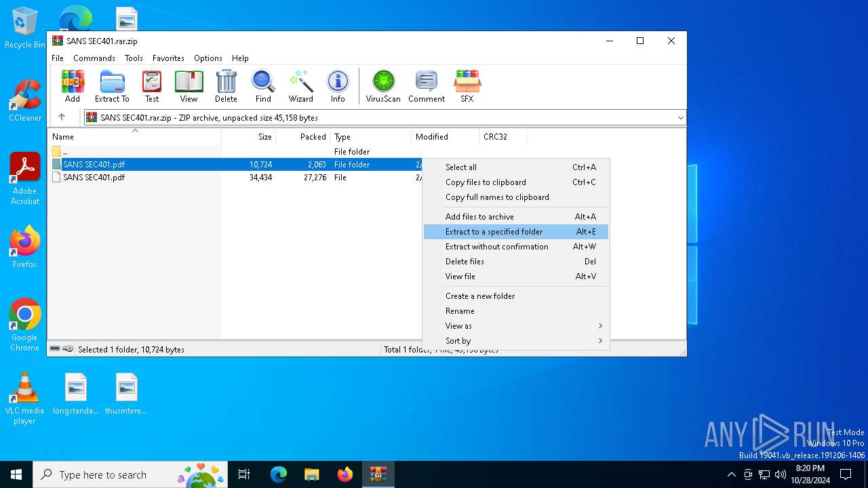868x488 pixels.
Task: Open the Help menu
Action: (240, 58)
